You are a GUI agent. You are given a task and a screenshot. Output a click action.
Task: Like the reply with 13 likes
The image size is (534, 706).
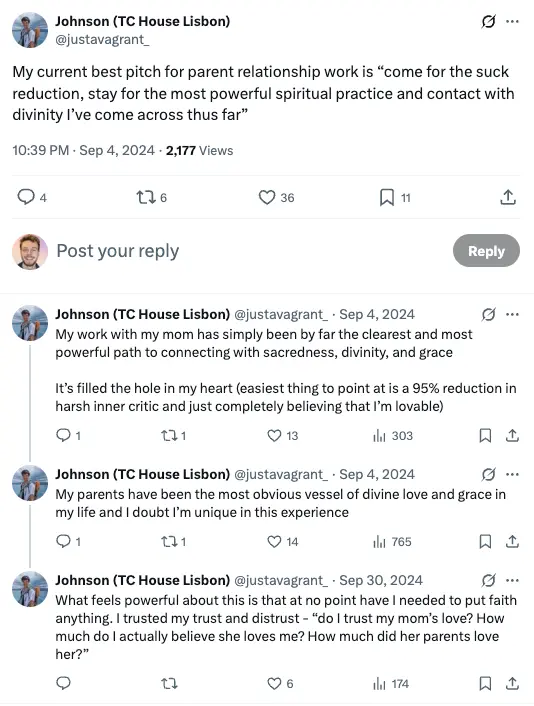(x=274, y=435)
